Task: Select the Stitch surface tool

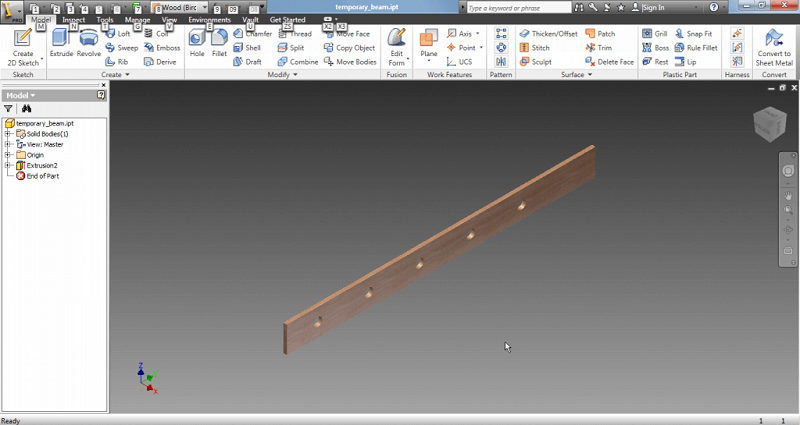Action: (x=535, y=47)
